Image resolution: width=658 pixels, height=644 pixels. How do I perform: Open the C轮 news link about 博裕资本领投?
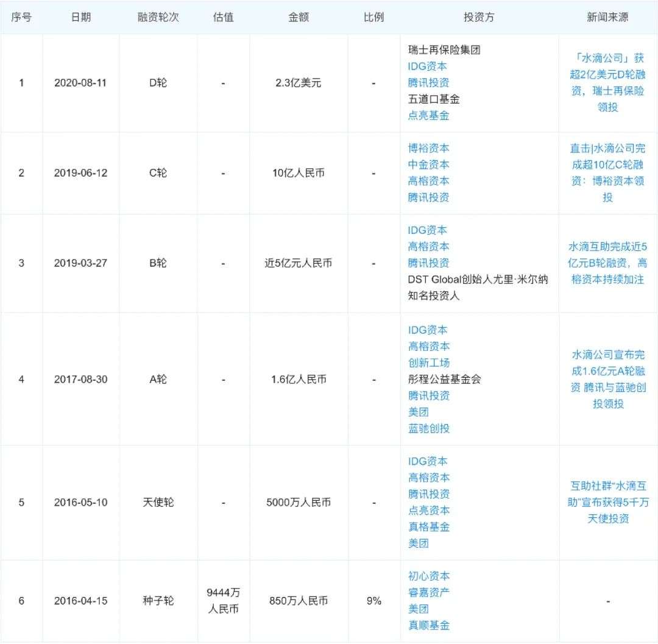[x=607, y=173]
